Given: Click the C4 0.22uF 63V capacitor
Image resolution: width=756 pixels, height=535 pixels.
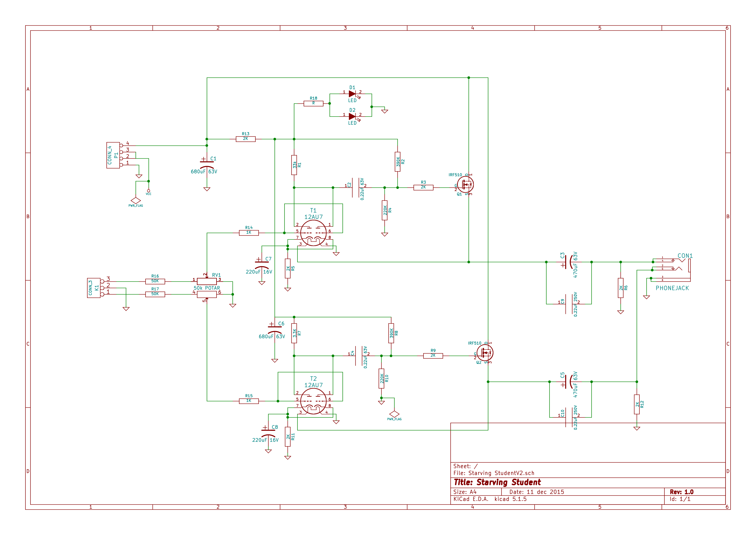Looking at the screenshot, I should click(359, 356).
